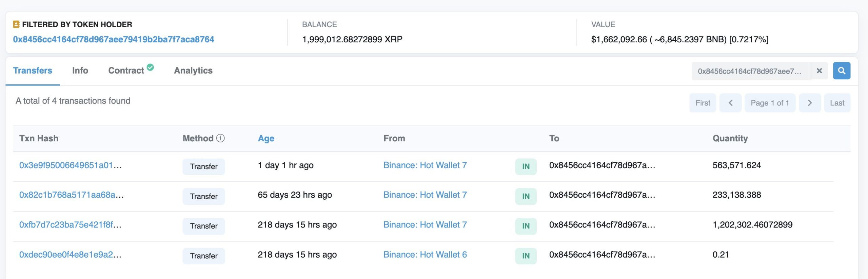This screenshot has height=279, width=868.
Task: Open transaction hash 0x3e9f95006649651a01
Action: click(x=70, y=165)
